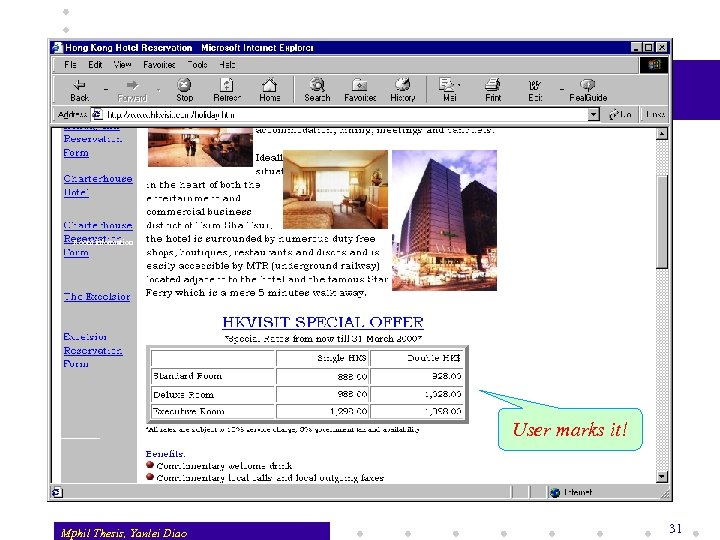Open the Favorites menu
Image resolution: width=720 pixels, height=540 pixels.
coord(159,65)
